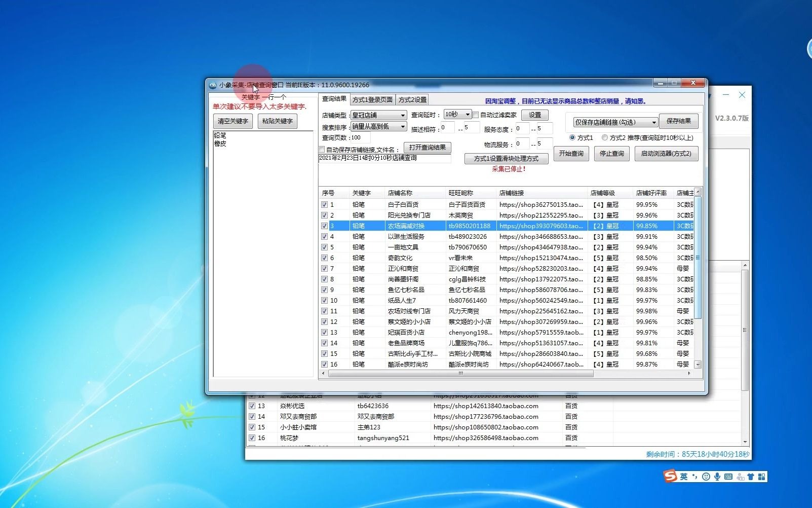Click tangshunyang521 in background window

coord(383,438)
